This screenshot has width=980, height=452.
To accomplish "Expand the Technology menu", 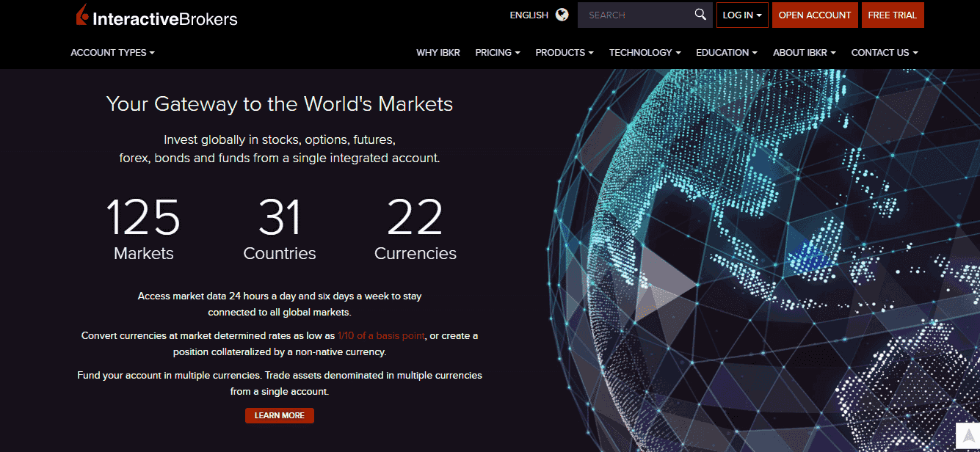I will pyautogui.click(x=645, y=53).
